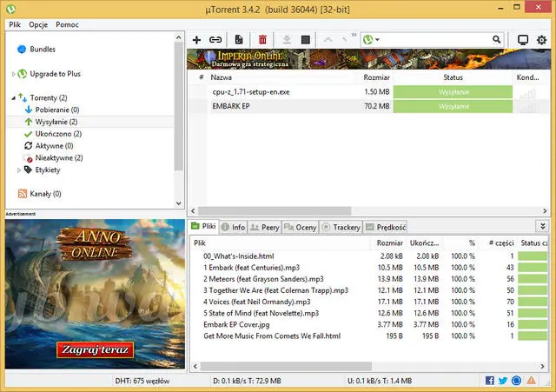This screenshot has width=556, height=392.
Task: Click the toolbar overflow chevron
Action: [x=354, y=35]
